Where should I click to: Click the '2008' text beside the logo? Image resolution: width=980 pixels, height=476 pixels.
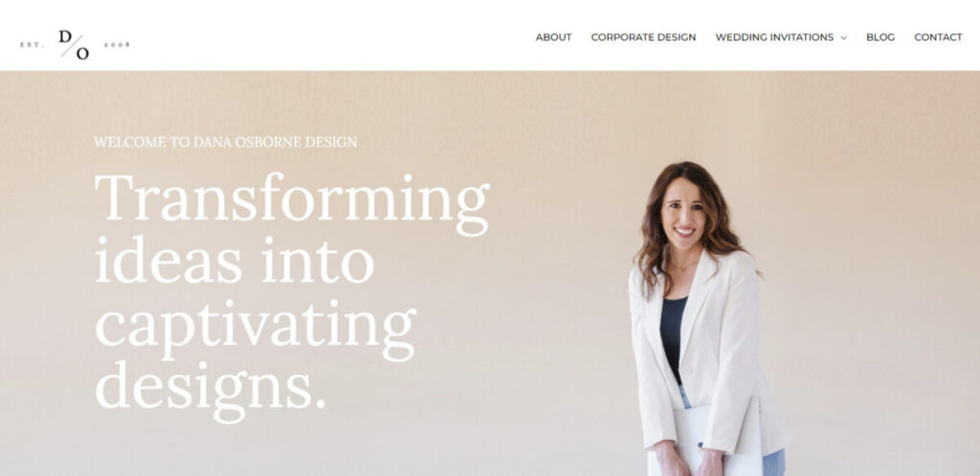(x=117, y=44)
